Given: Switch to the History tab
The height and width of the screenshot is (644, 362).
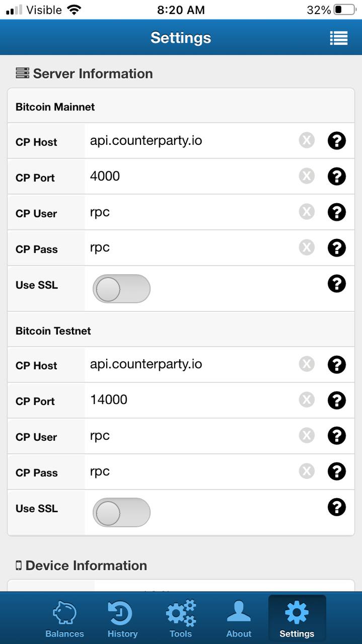Looking at the screenshot, I should 122,619.
